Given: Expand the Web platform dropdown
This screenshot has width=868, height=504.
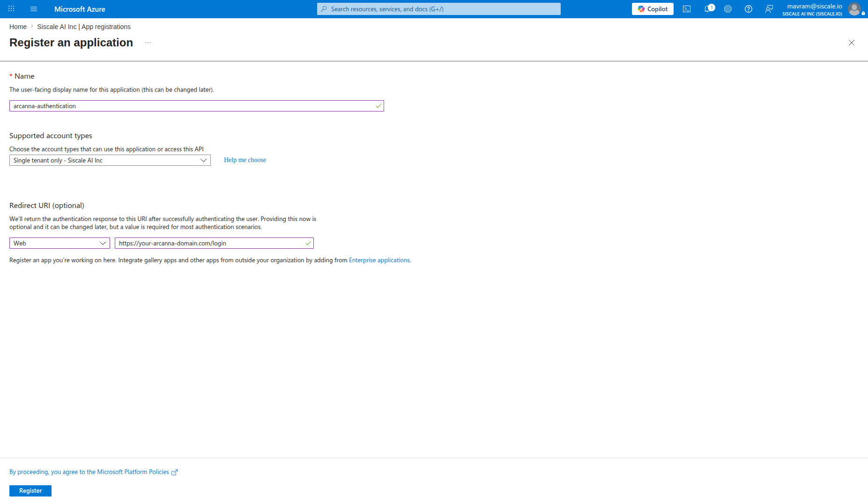Looking at the screenshot, I should pos(59,243).
